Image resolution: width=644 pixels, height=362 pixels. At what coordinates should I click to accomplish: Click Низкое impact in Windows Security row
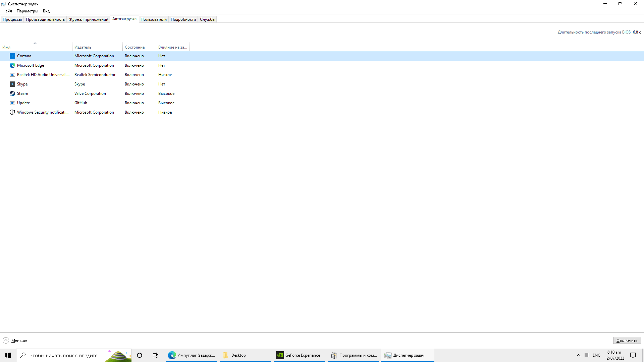(x=165, y=112)
